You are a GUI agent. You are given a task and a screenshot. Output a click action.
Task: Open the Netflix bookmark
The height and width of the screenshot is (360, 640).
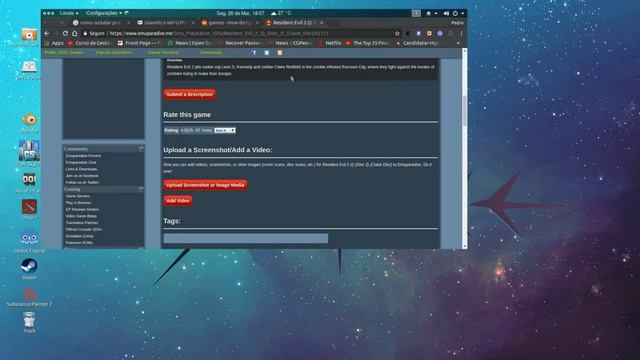click(x=329, y=43)
